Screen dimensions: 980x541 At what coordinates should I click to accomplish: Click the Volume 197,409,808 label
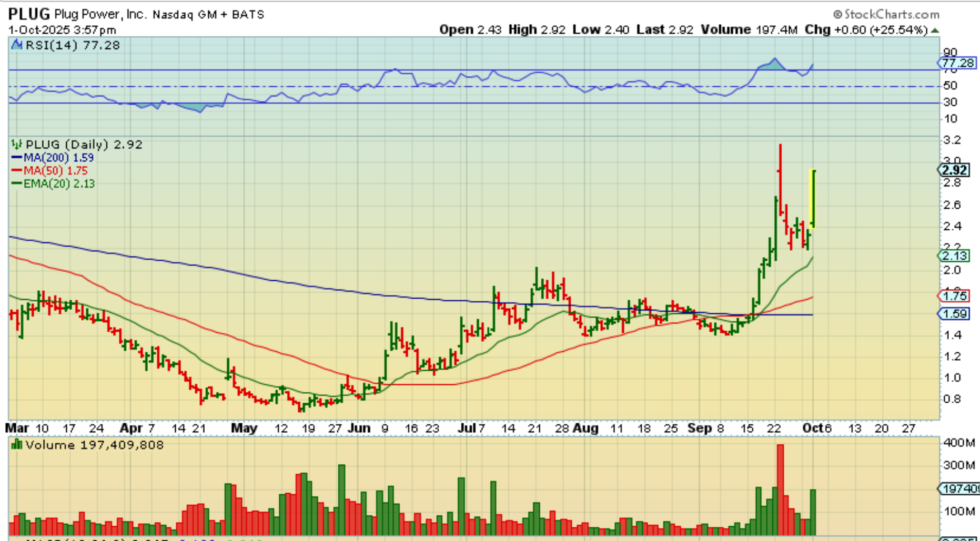[x=95, y=445]
